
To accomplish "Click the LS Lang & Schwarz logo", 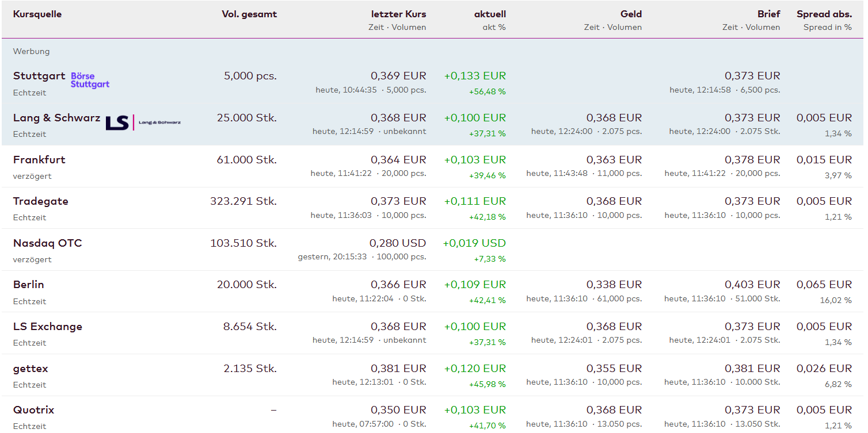I will [143, 122].
